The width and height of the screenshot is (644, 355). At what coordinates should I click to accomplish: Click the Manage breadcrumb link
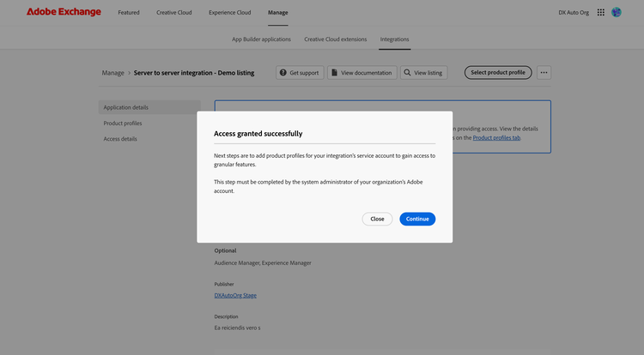113,73
